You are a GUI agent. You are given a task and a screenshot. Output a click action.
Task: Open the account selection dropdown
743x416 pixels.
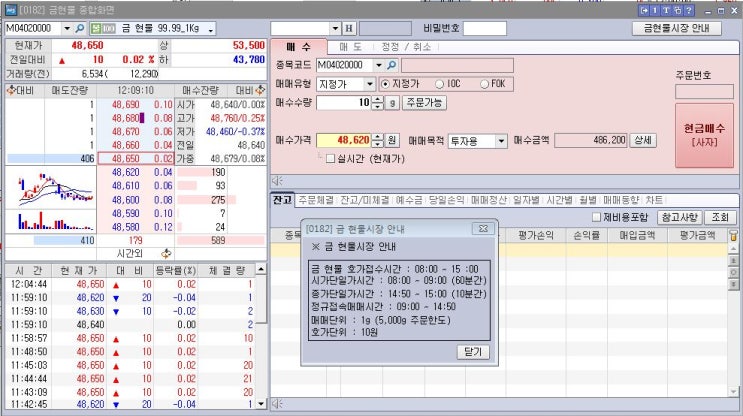[x=335, y=28]
